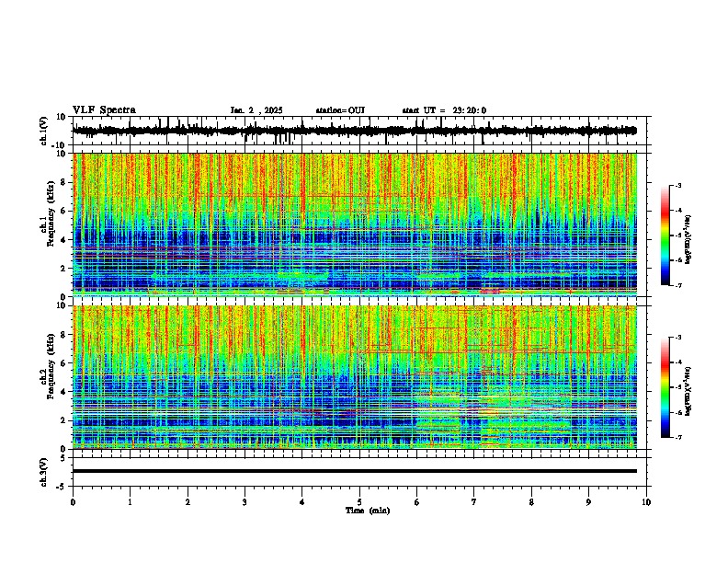Select the date label "Jan. 2 , 2025"
The width and height of the screenshot is (728, 563).
[x=256, y=110]
